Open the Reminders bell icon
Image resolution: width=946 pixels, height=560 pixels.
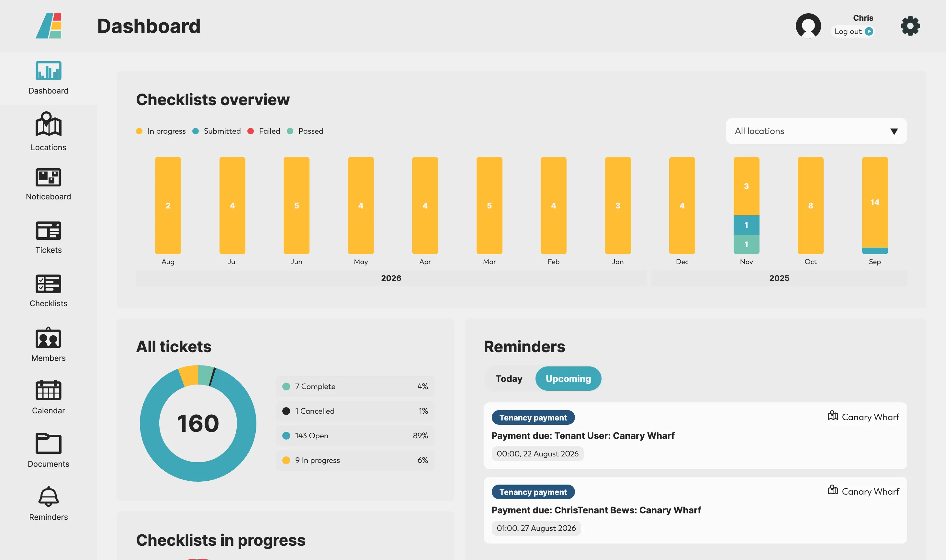[48, 496]
